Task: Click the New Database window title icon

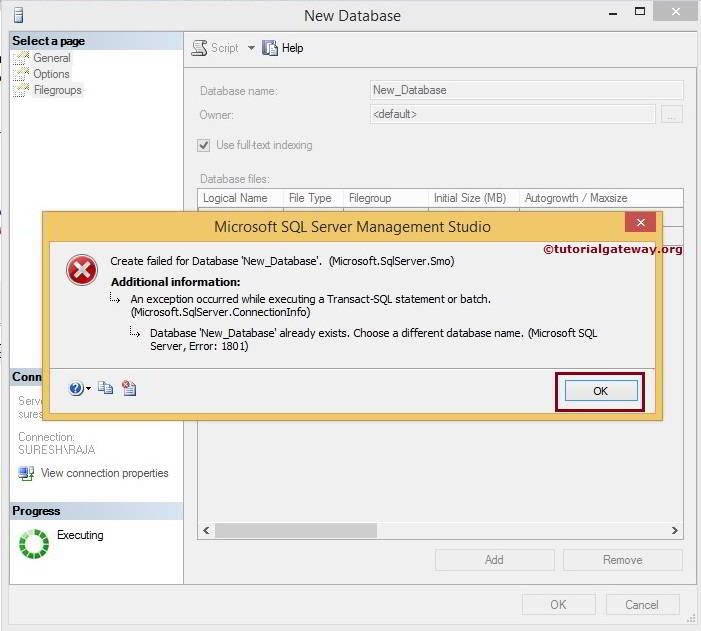Action: point(18,15)
